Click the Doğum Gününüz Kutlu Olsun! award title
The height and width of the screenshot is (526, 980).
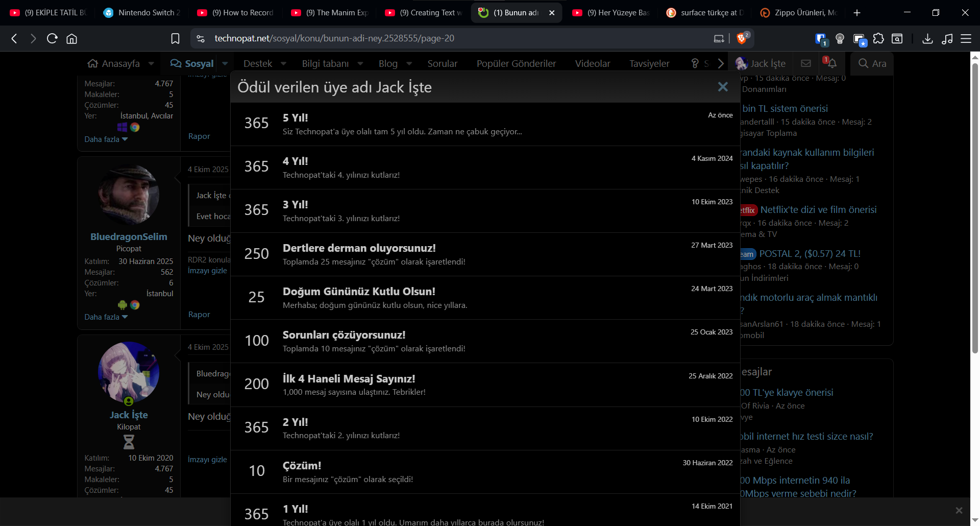click(x=359, y=292)
